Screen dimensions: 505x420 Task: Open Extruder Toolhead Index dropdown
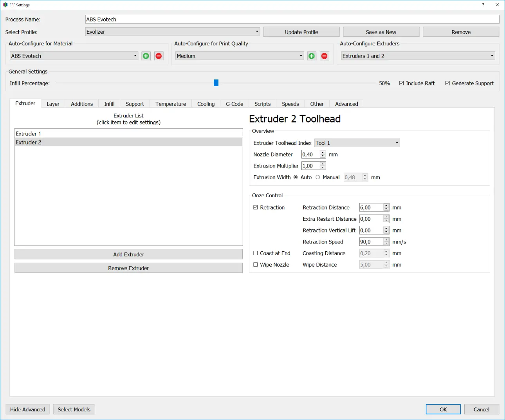pyautogui.click(x=357, y=143)
